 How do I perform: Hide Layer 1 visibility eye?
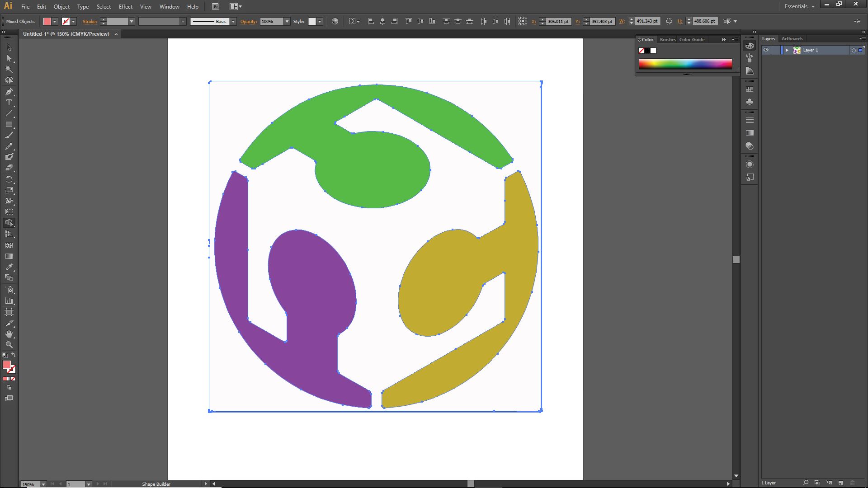coord(766,50)
